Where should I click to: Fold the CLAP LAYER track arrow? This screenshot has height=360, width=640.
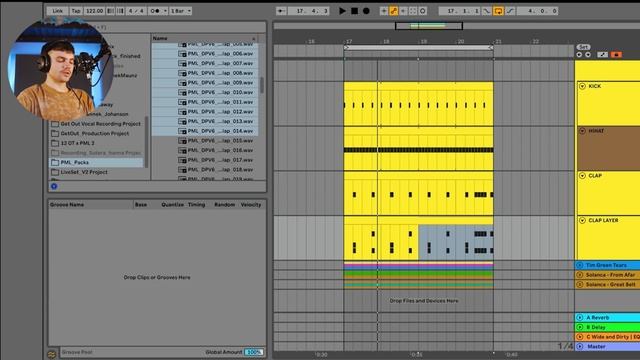[582, 220]
